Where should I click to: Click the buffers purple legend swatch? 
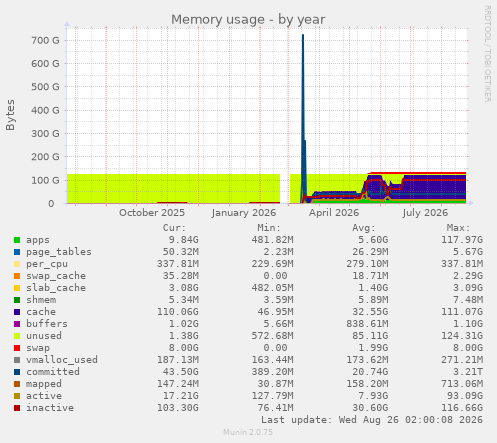[17, 324]
